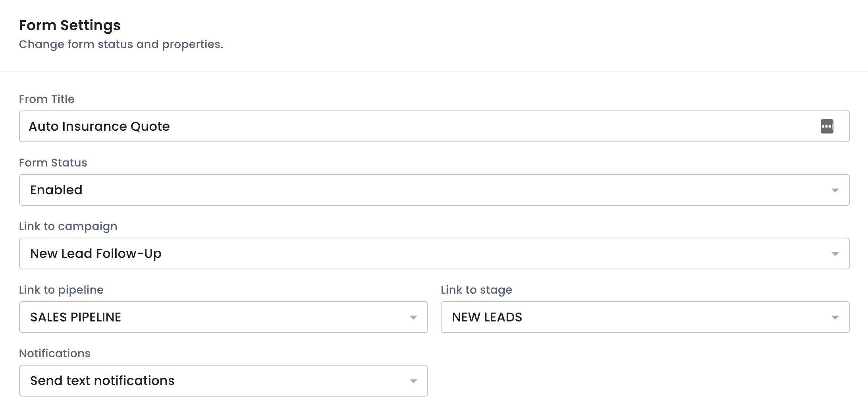Click the arrow icon on Form Status
The image size is (868, 418).
835,190
